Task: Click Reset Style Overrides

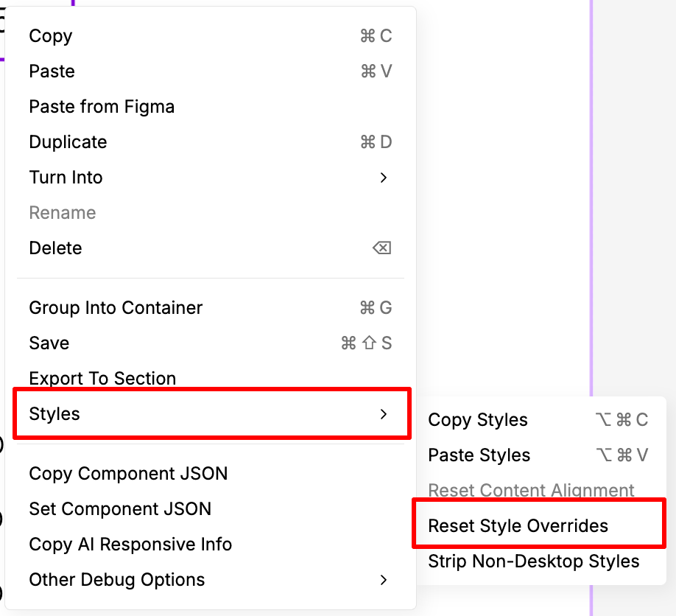Action: point(518,526)
